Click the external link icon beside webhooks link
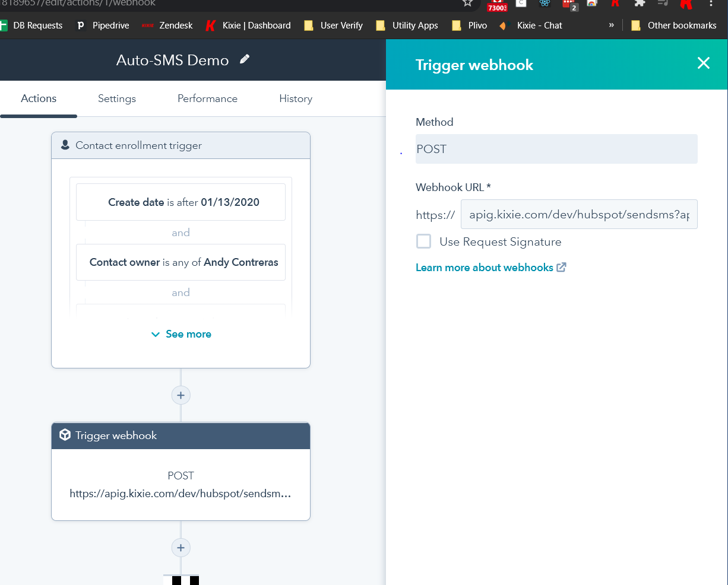728x585 pixels. [561, 267]
